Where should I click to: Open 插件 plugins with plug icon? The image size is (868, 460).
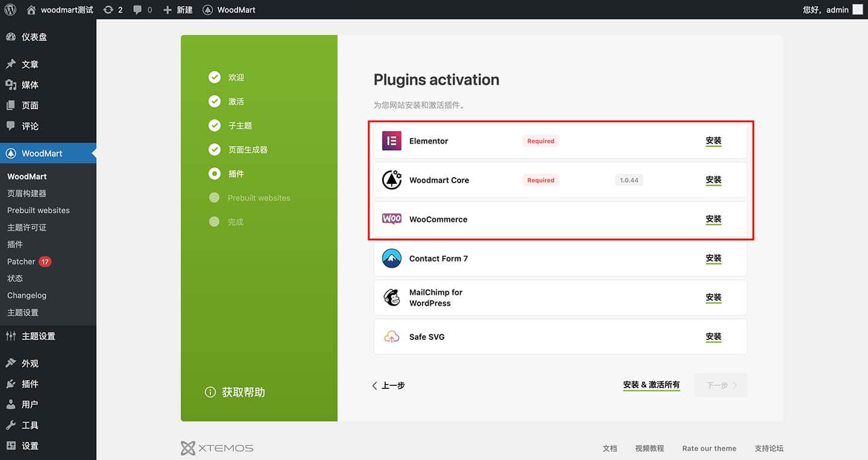[48, 384]
